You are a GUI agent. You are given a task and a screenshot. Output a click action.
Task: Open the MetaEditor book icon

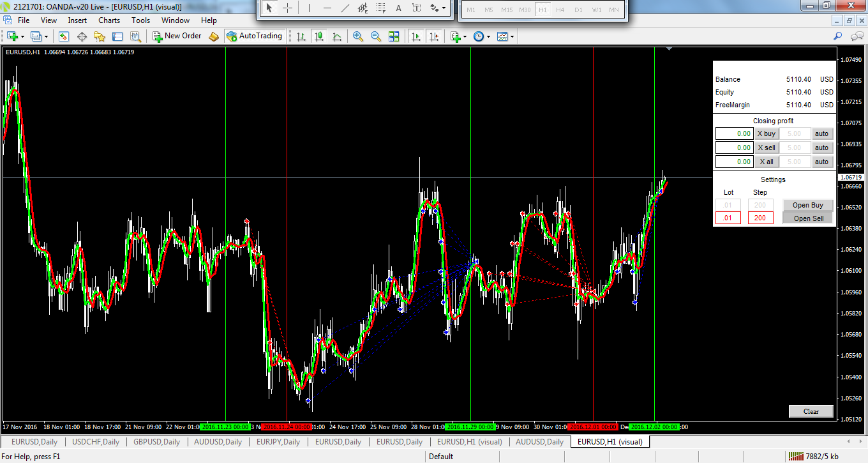214,36
